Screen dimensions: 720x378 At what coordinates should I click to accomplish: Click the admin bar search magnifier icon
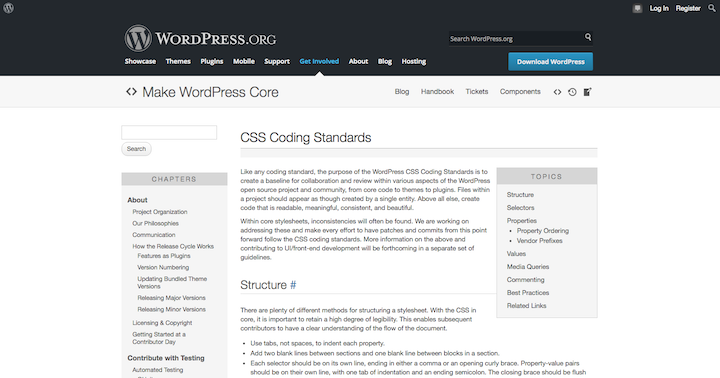point(712,8)
